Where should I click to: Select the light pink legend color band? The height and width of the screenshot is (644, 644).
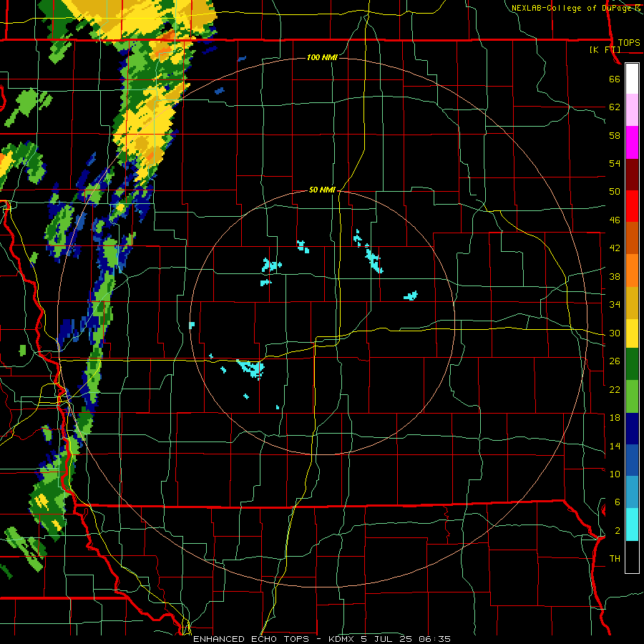[632, 110]
